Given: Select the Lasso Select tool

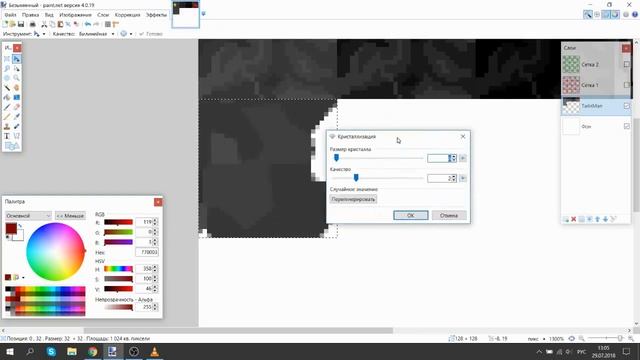Looking at the screenshot, I should (7, 69).
